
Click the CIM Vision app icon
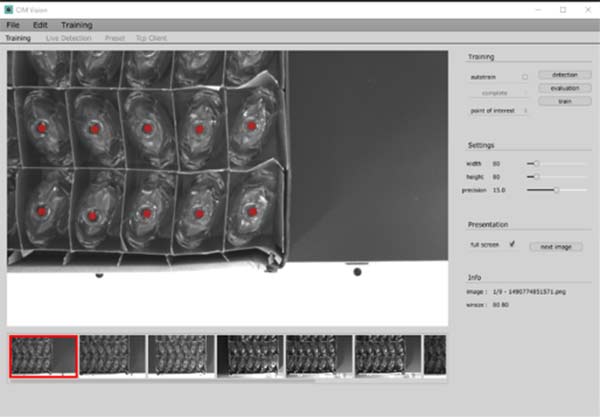9,9
